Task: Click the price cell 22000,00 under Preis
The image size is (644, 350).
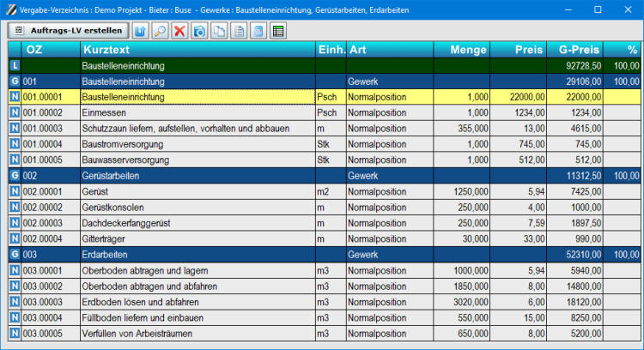Action: (519, 97)
